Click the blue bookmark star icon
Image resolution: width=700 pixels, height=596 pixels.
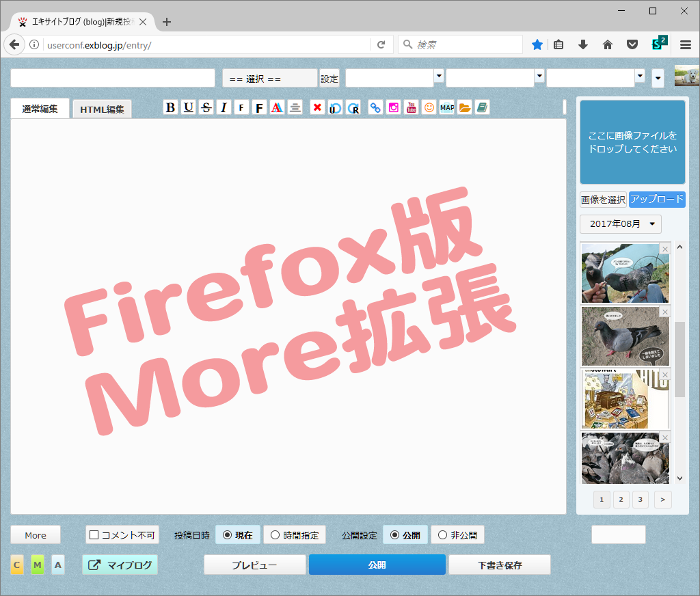click(537, 44)
